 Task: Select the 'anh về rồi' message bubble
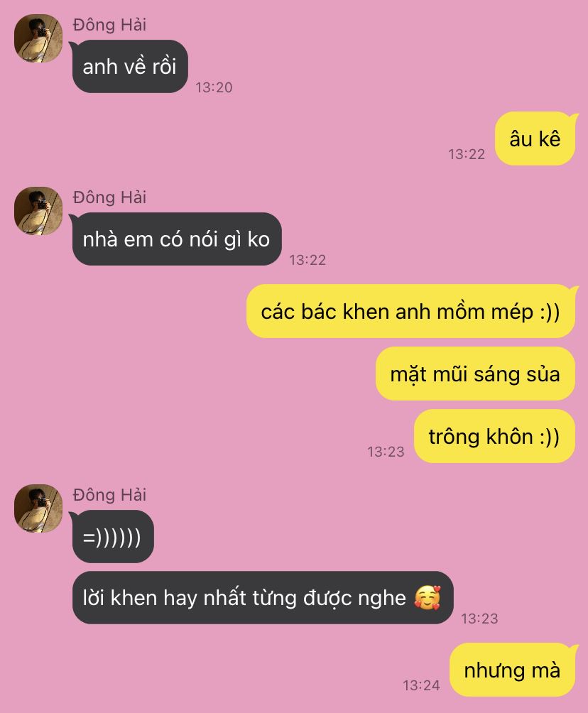[x=130, y=66]
